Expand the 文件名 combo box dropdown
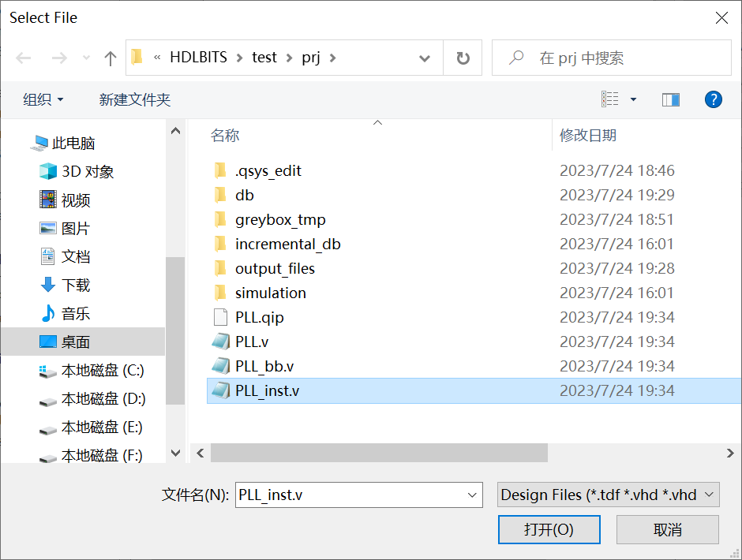 [472, 495]
